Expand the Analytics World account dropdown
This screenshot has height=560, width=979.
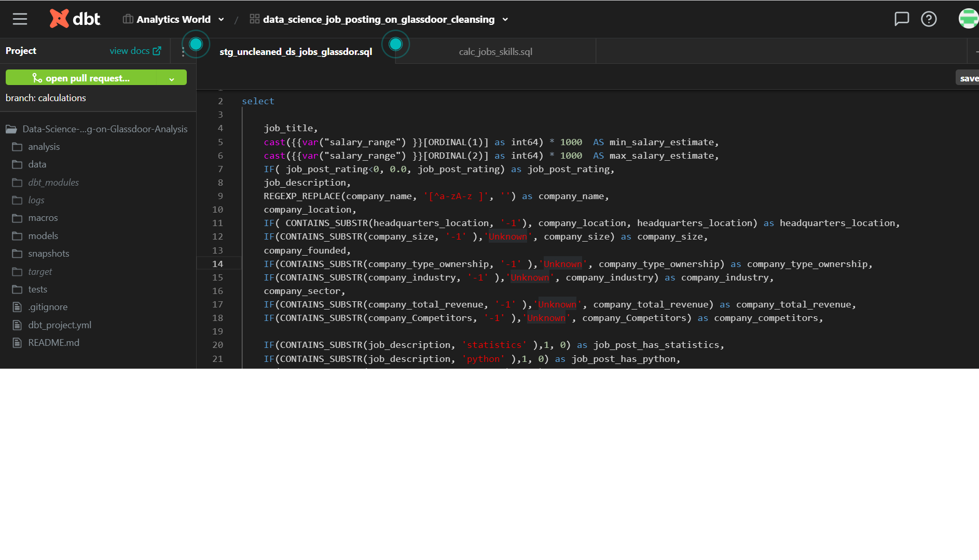point(221,20)
